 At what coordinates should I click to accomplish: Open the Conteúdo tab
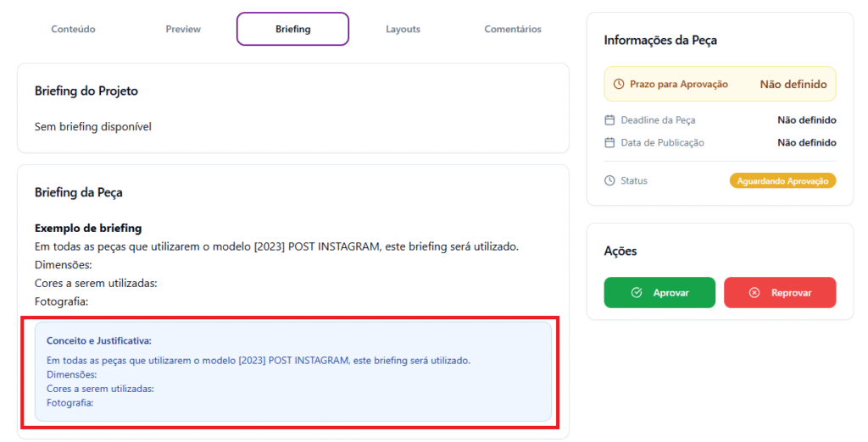[73, 29]
